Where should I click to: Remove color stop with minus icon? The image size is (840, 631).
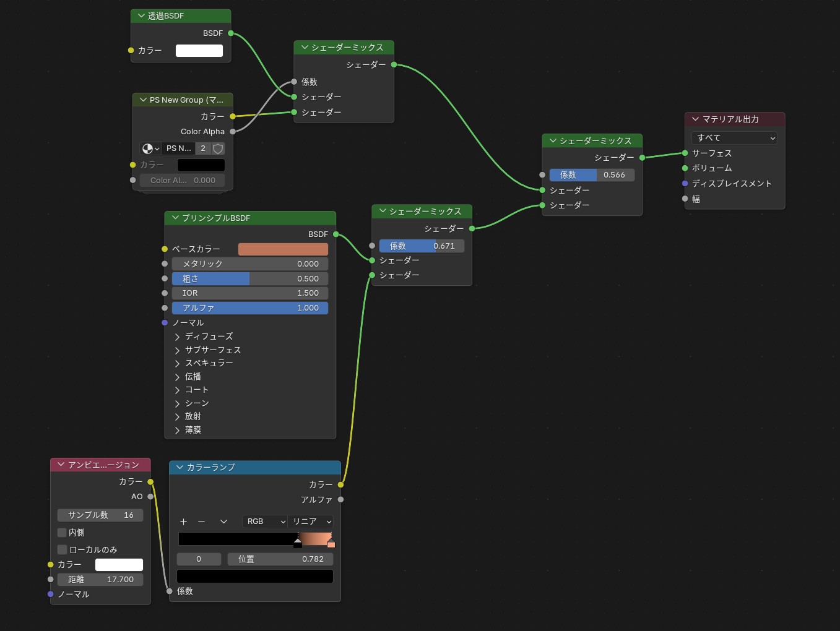tap(201, 522)
